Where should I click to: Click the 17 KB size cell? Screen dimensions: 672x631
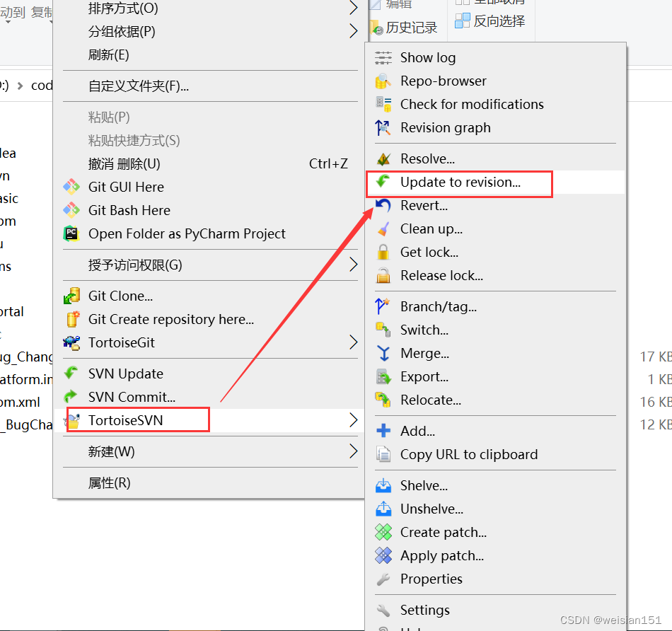pyautogui.click(x=656, y=357)
